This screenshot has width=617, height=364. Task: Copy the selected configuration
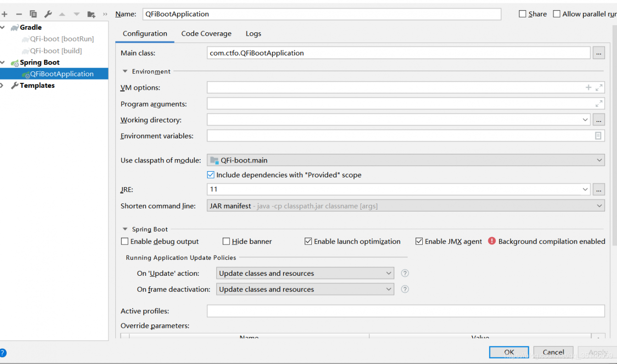(x=33, y=14)
